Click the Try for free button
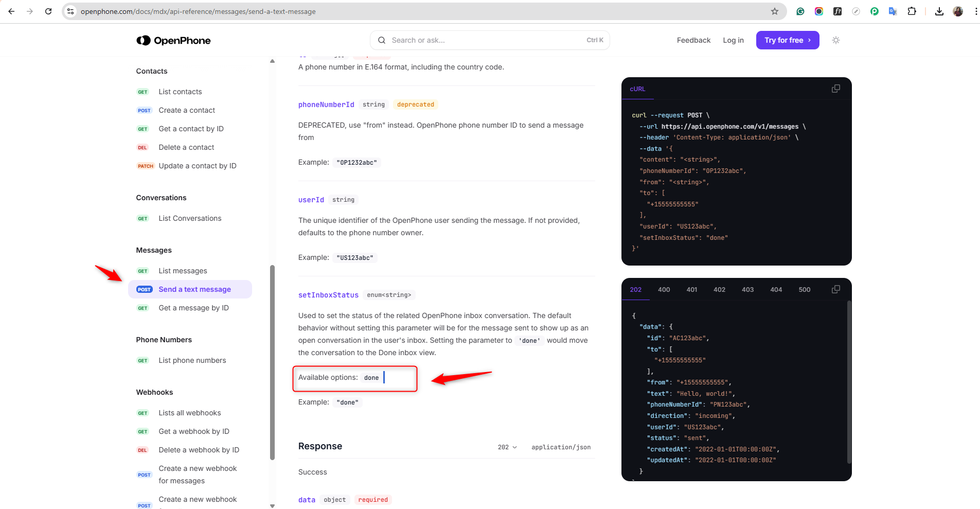Screen dimensions: 980x509 [x=788, y=40]
